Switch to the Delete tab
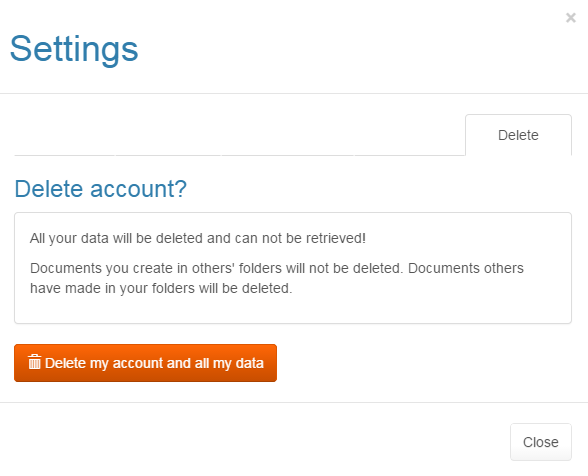Image resolution: width=588 pixels, height=476 pixels. [x=518, y=135]
